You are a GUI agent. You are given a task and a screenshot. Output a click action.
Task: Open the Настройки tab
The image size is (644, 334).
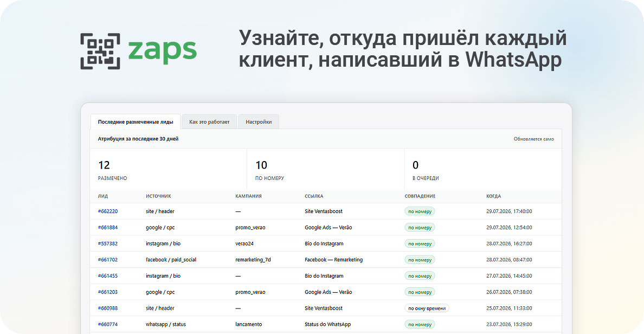(259, 121)
